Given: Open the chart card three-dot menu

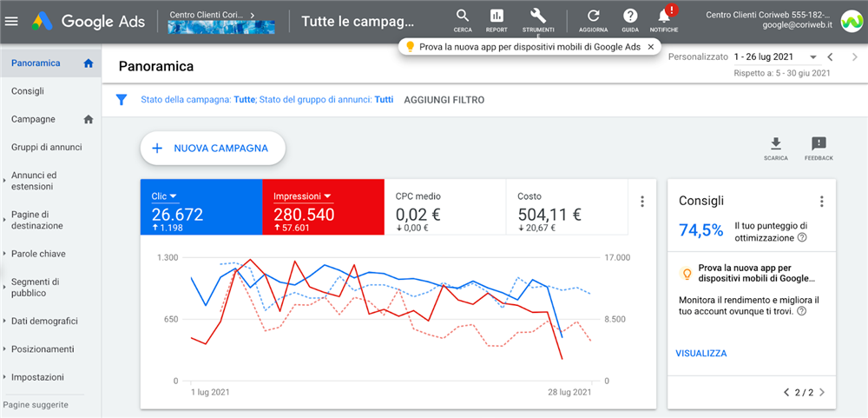Looking at the screenshot, I should tap(642, 202).
